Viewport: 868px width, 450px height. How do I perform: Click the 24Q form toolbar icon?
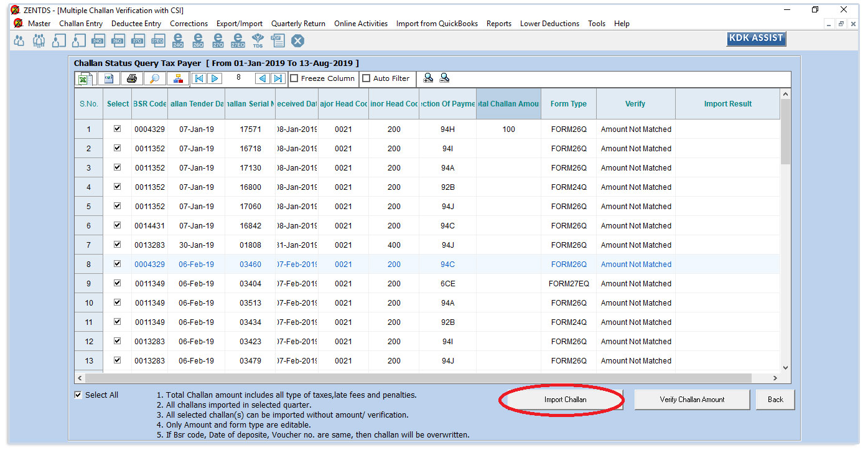click(x=98, y=41)
